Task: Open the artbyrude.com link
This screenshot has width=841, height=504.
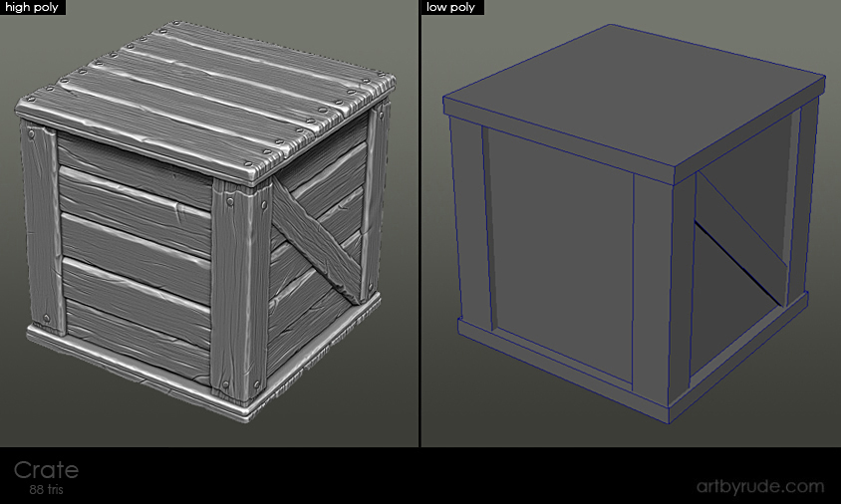Action: point(759,486)
